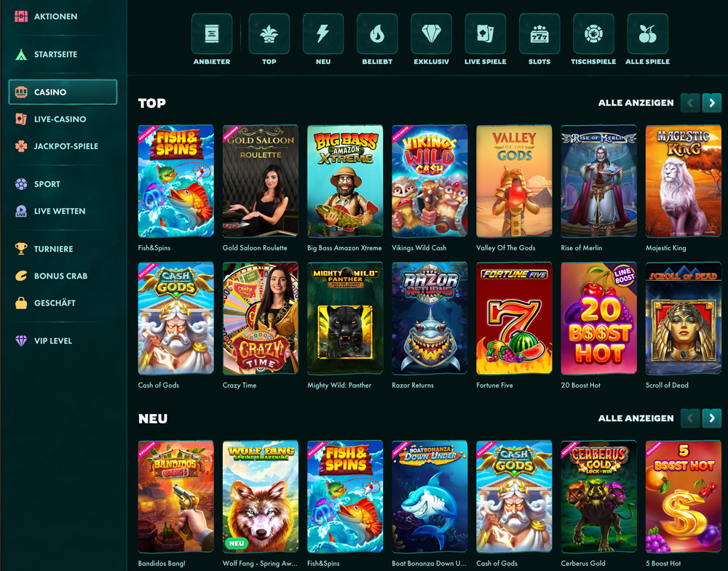Open the Anbieter providers icon
This screenshot has height=571, width=728.
click(x=212, y=34)
